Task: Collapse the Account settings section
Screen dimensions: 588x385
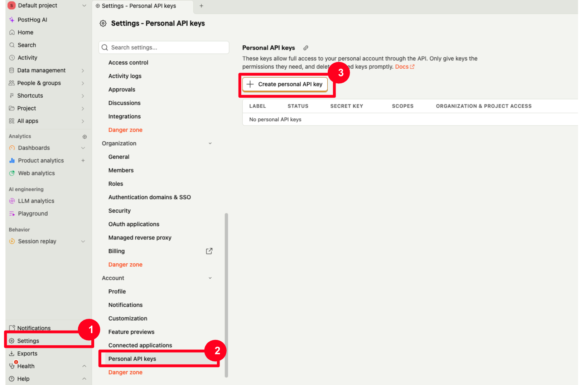Action: 210,278
